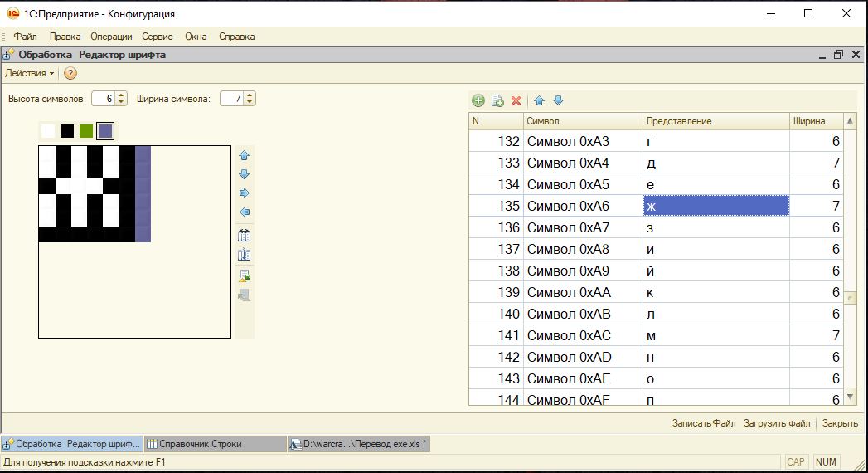Click the Ширина символа value field

click(232, 99)
